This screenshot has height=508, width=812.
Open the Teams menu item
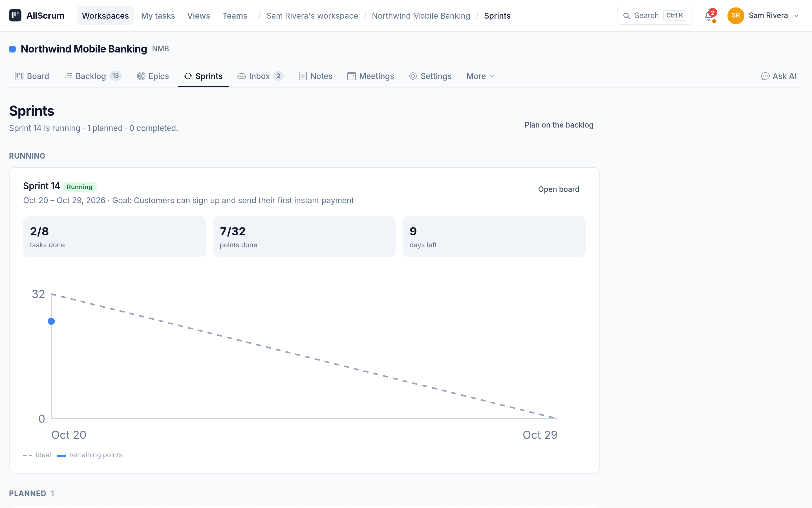point(235,16)
